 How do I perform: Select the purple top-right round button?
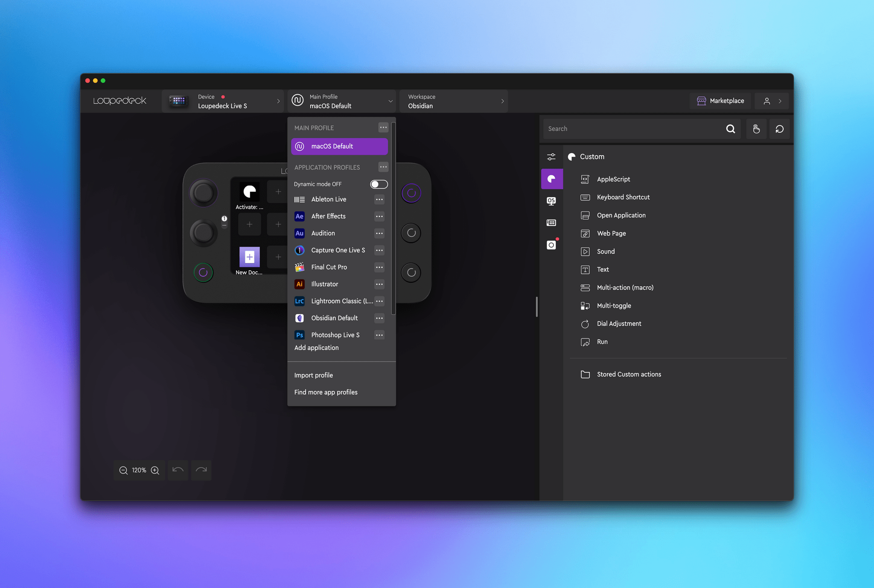(411, 193)
